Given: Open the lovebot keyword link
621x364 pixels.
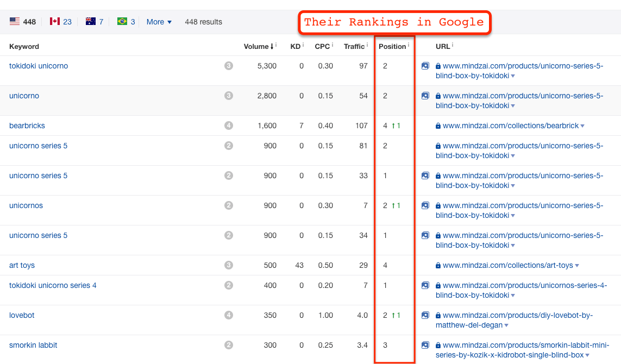Looking at the screenshot, I should click(22, 315).
